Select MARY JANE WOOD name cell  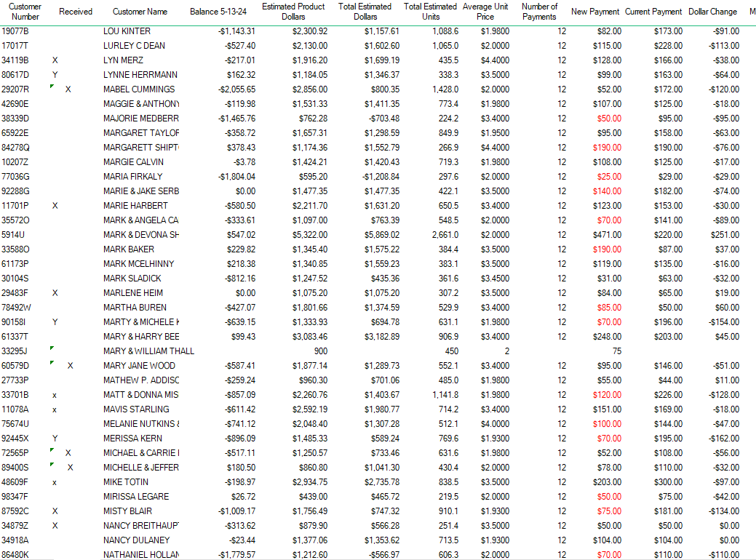139,366
